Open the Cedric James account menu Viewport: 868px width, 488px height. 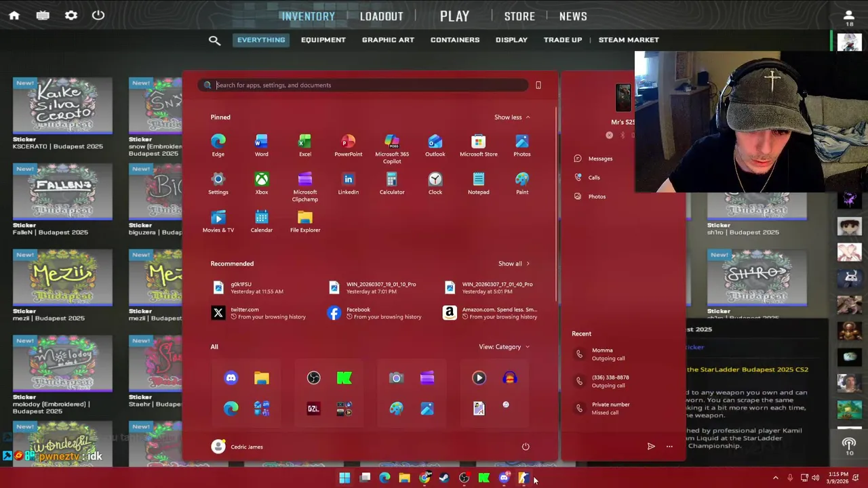237,447
